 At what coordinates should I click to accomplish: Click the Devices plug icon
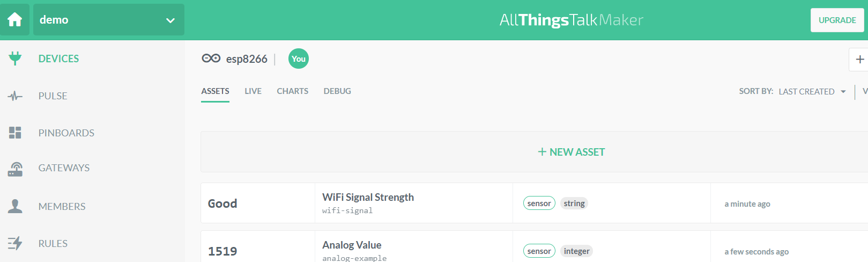click(15, 58)
